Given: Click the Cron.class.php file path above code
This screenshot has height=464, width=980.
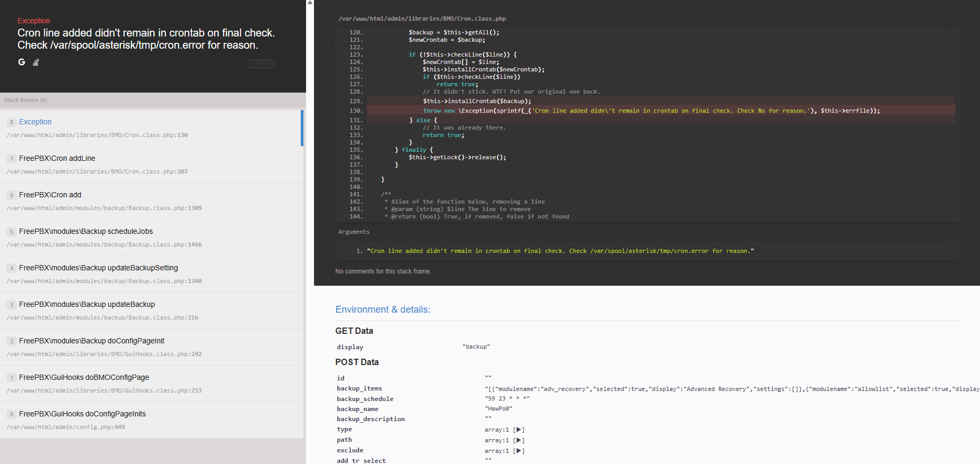Looking at the screenshot, I should click(422, 19).
